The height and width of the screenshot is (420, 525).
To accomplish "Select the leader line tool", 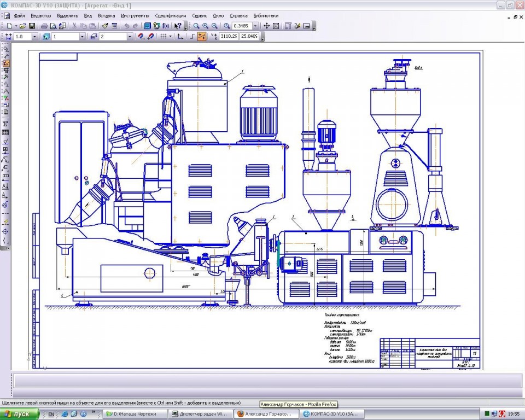I will 5,160.
